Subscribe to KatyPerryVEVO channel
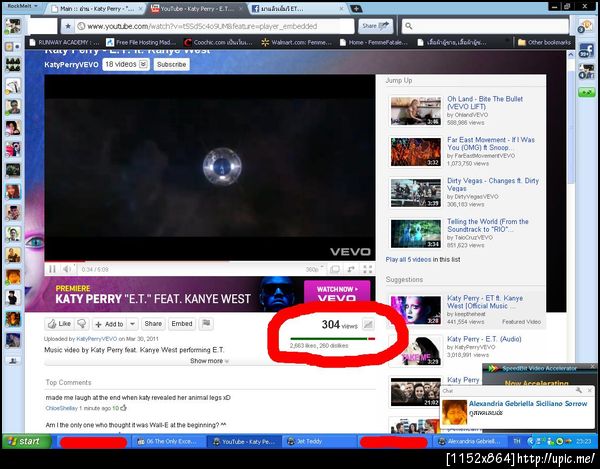The height and width of the screenshot is (469, 600). 171,64
